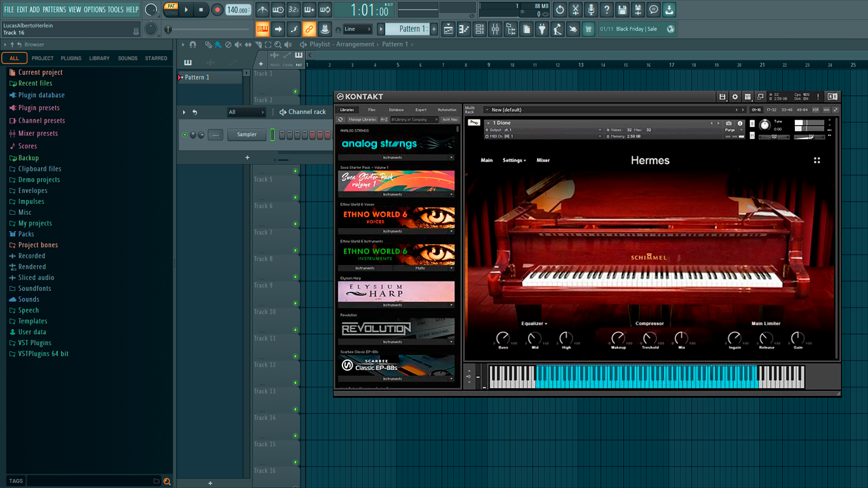The image size is (868, 488).
Task: Click the four-dots grid icon beside Hermes
Action: click(817, 161)
